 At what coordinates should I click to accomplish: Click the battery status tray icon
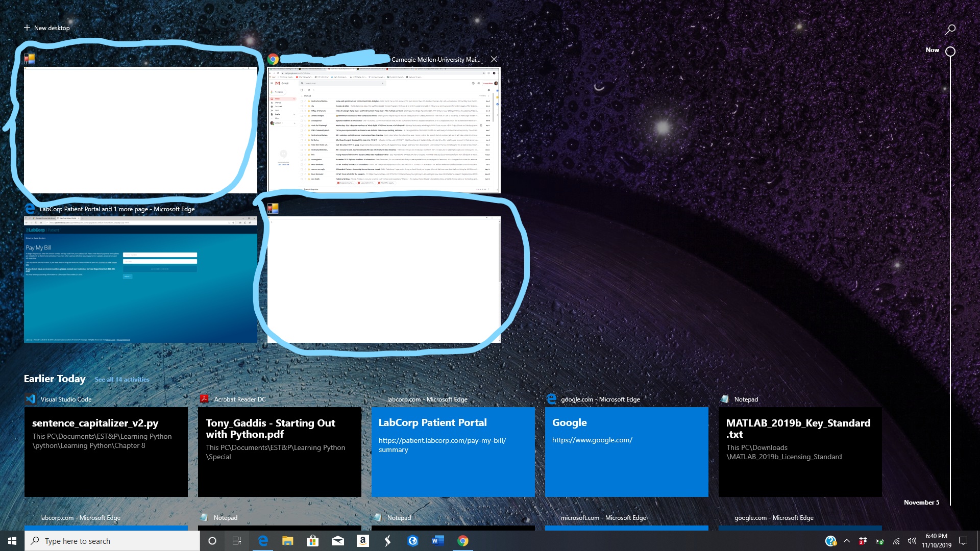(879, 541)
